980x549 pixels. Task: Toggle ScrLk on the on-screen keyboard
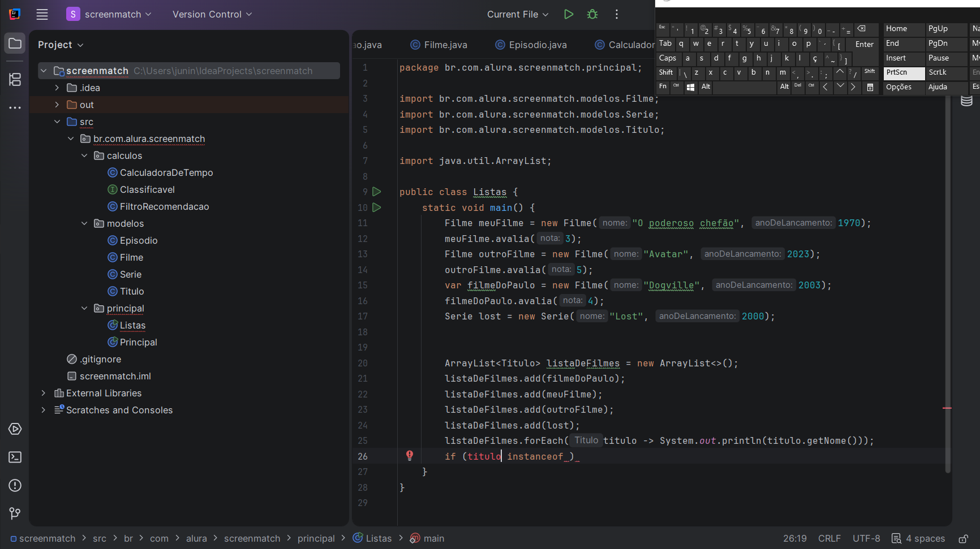(938, 72)
